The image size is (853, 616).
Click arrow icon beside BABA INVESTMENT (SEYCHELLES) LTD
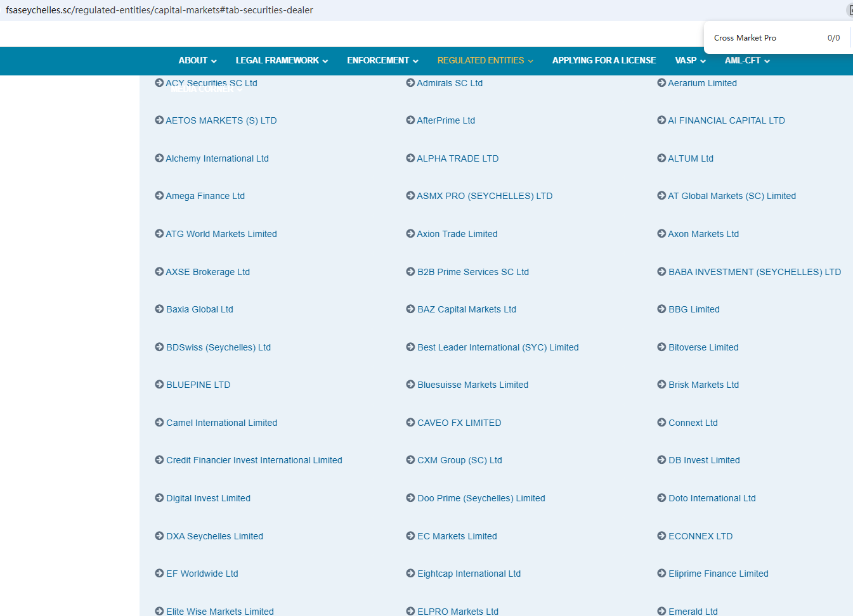pyautogui.click(x=661, y=272)
